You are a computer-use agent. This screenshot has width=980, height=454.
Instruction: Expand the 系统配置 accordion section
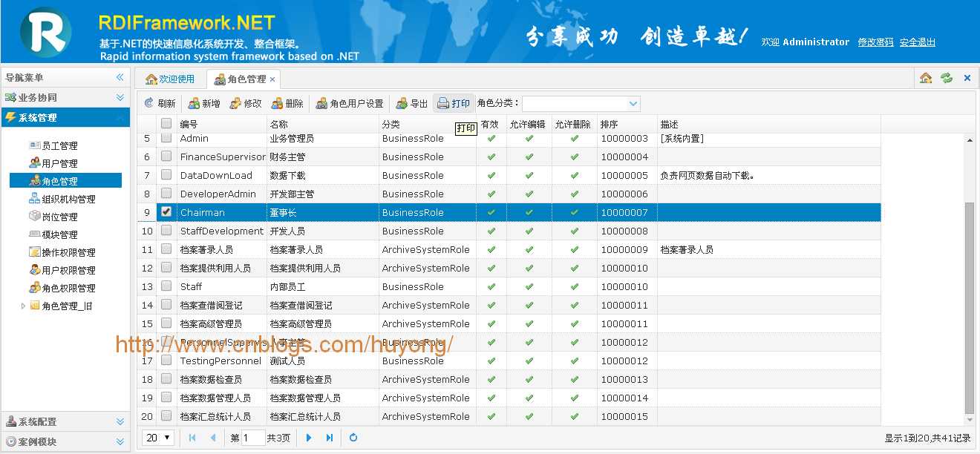tap(65, 421)
